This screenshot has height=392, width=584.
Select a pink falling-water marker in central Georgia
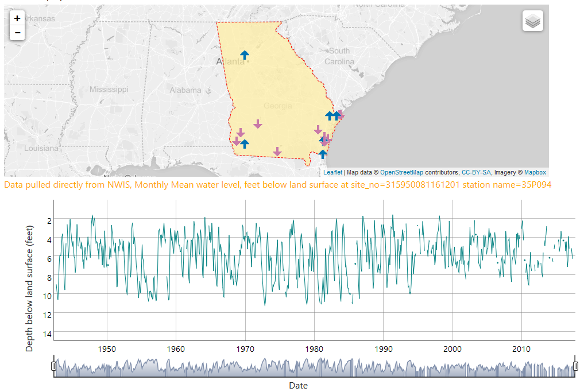pos(258,123)
